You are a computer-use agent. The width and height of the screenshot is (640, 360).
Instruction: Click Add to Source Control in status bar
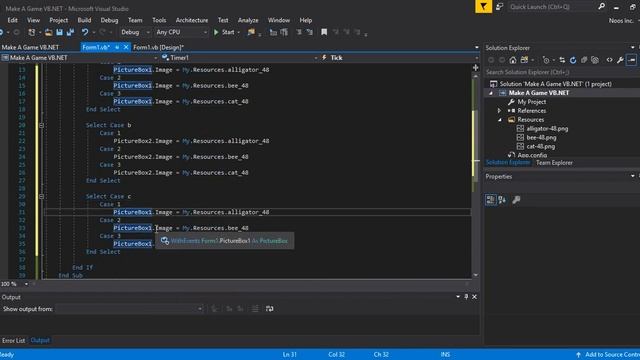(x=608, y=355)
